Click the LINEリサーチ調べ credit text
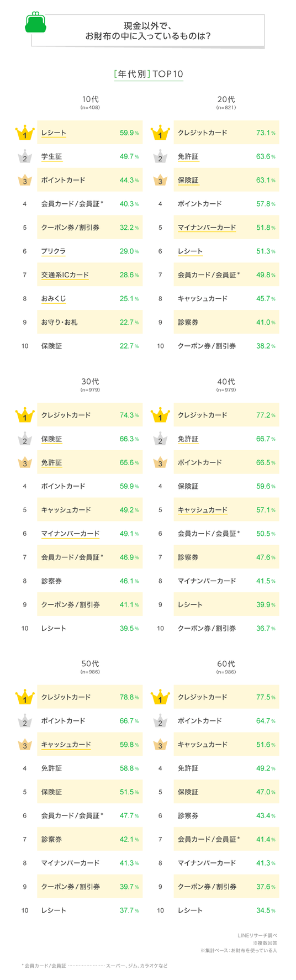 tap(257, 935)
